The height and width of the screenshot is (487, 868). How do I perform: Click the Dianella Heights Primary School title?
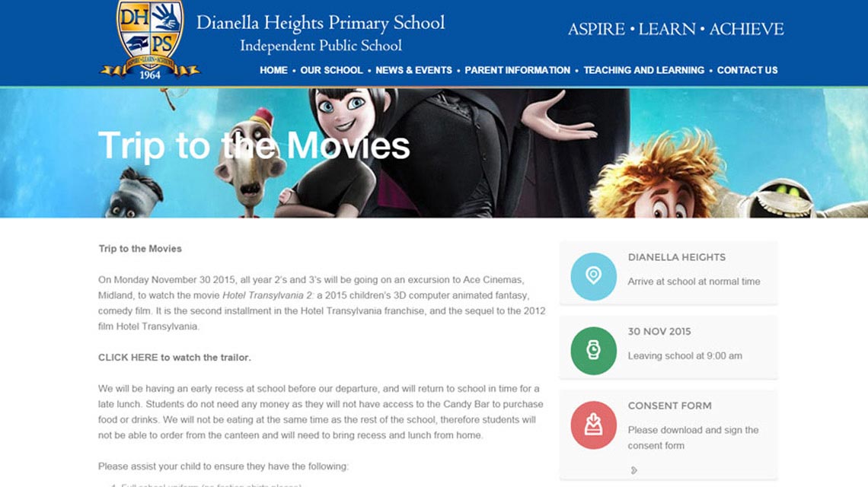pos(321,23)
